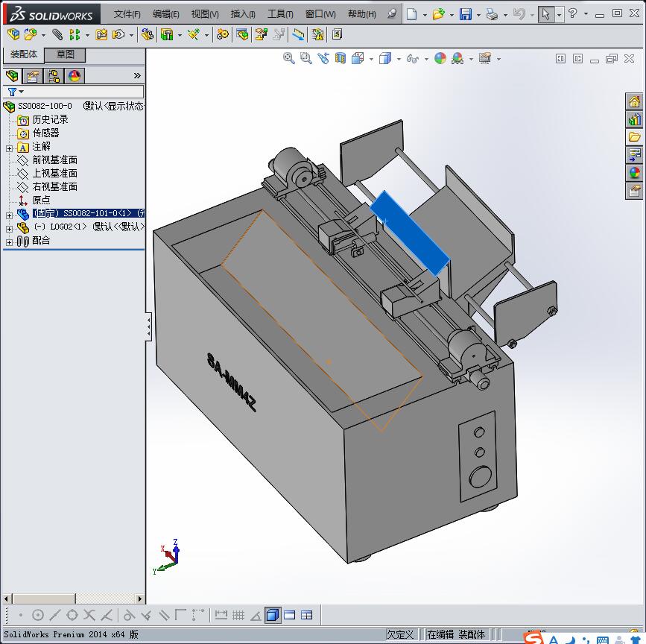Open the 窗口(W) menu
The image size is (646, 644).
click(320, 14)
